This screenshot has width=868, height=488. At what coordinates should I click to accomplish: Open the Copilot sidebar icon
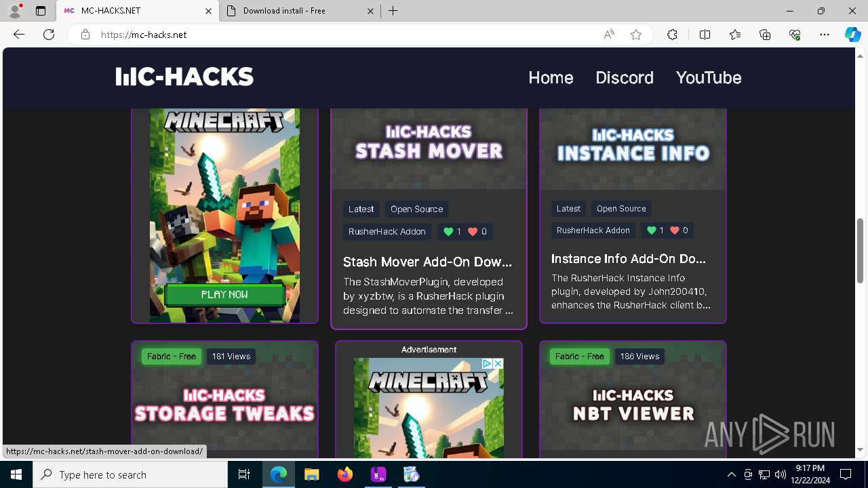point(852,35)
